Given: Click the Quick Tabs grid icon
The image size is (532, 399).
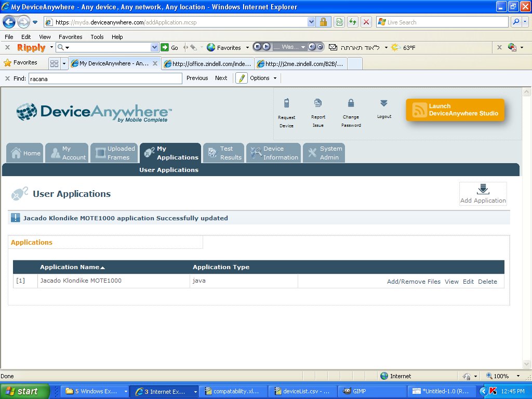Looking at the screenshot, I should tap(54, 63).
